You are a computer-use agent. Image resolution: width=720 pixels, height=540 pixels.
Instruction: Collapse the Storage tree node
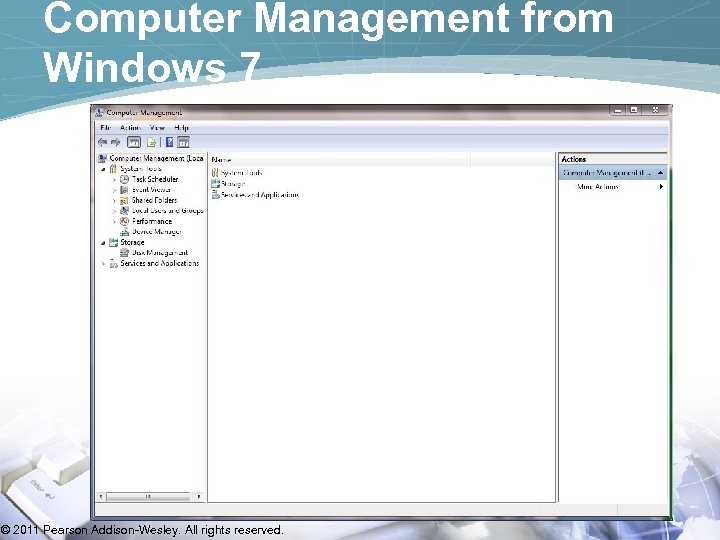tap(103, 242)
